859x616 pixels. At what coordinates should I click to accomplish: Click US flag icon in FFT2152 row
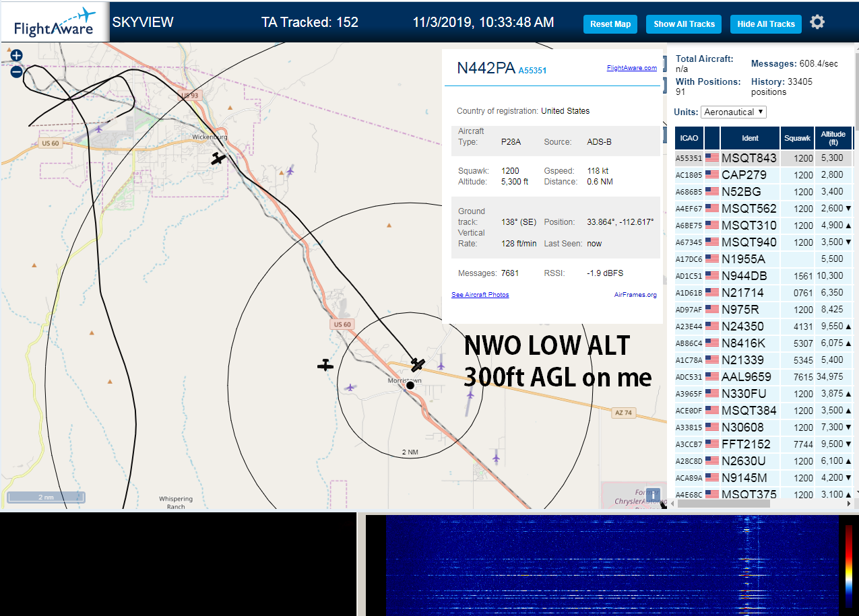coord(712,444)
